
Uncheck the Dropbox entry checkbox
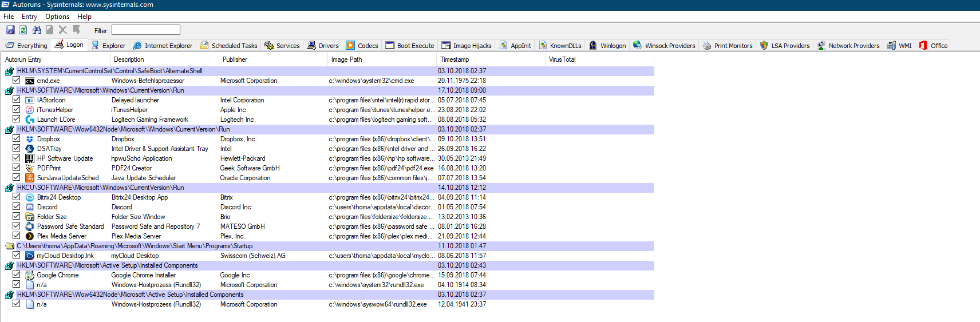17,138
